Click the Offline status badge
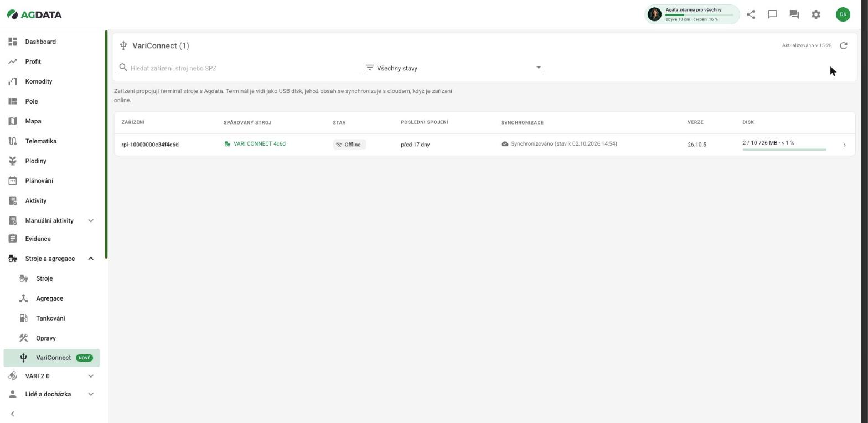 [349, 145]
